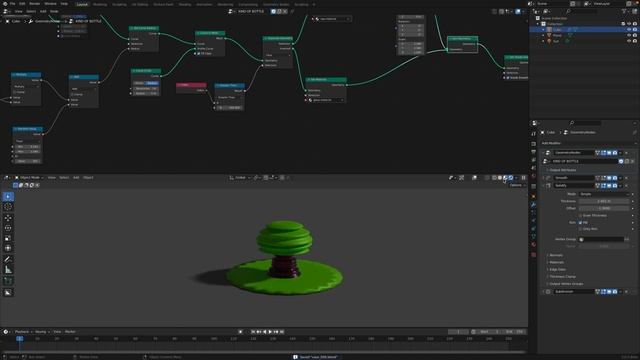
Task: Open the Global transform orientation dropdown
Action: tap(240, 178)
